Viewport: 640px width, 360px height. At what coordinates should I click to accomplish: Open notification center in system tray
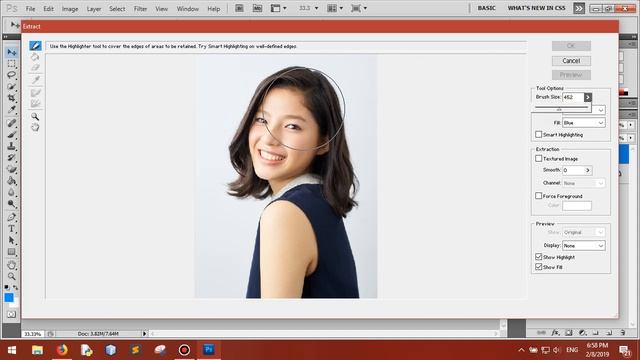coord(624,350)
